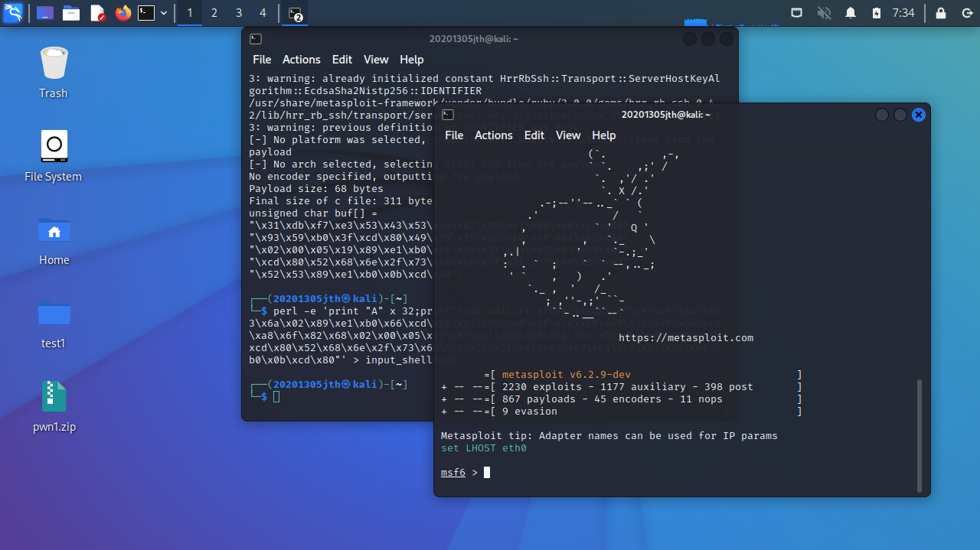Screen dimensions: 980x550
Task: Open File menu in back terminal
Action: 262,60
